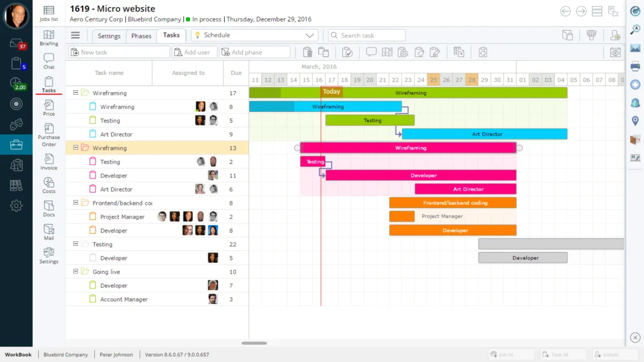Open the Mail section in job sidebar
644x362 pixels.
click(49, 232)
